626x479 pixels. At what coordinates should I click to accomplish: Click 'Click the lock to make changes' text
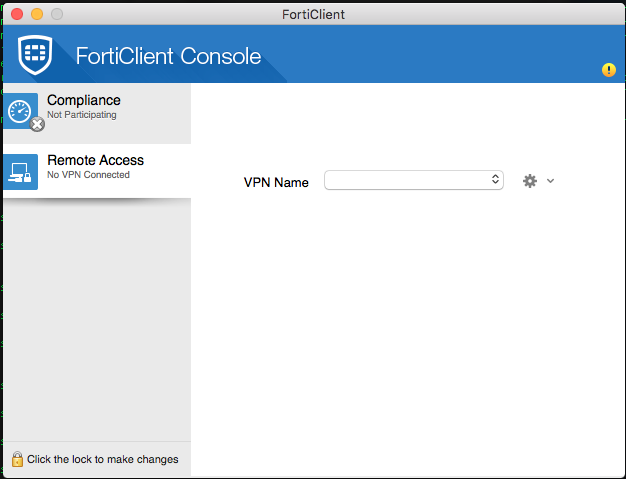click(103, 459)
